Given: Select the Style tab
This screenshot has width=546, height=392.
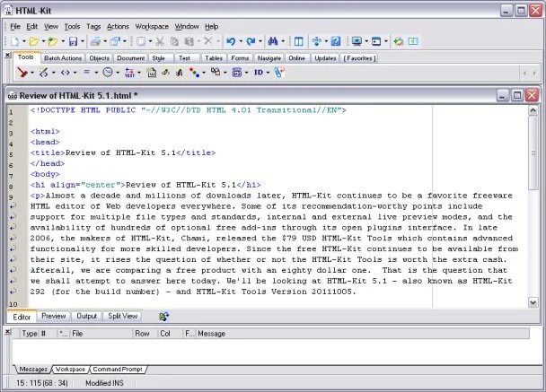Looking at the screenshot, I should pyautogui.click(x=159, y=58).
